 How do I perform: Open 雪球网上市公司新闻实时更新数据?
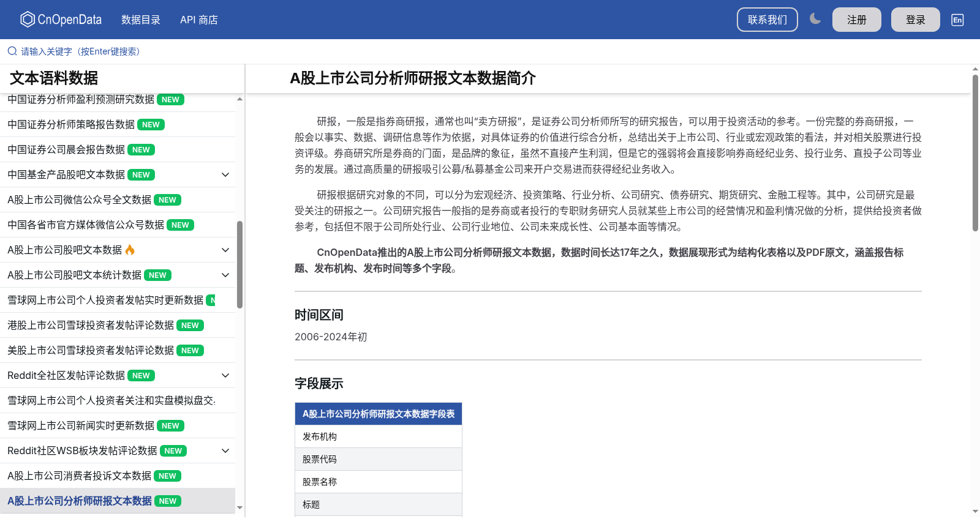(81, 425)
